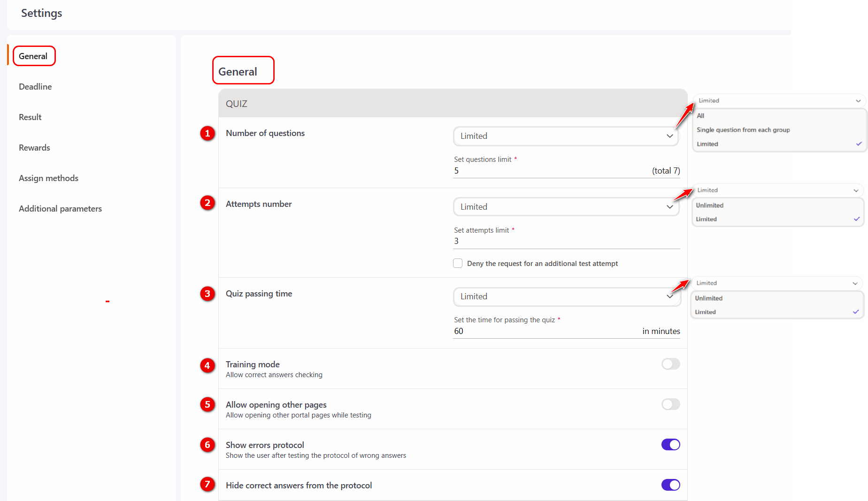Click the red number 3 marker badge
Screen dimensions: 868x501
click(207, 294)
